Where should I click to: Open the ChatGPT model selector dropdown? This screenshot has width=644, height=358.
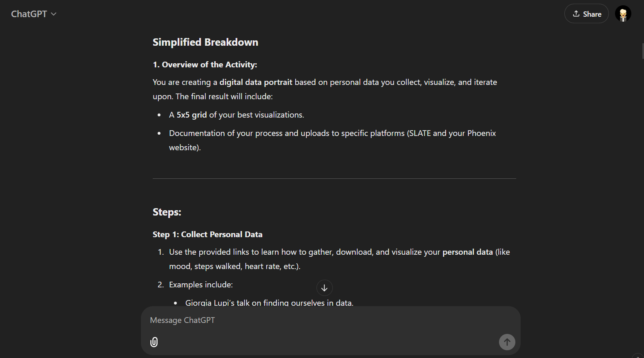pos(34,13)
